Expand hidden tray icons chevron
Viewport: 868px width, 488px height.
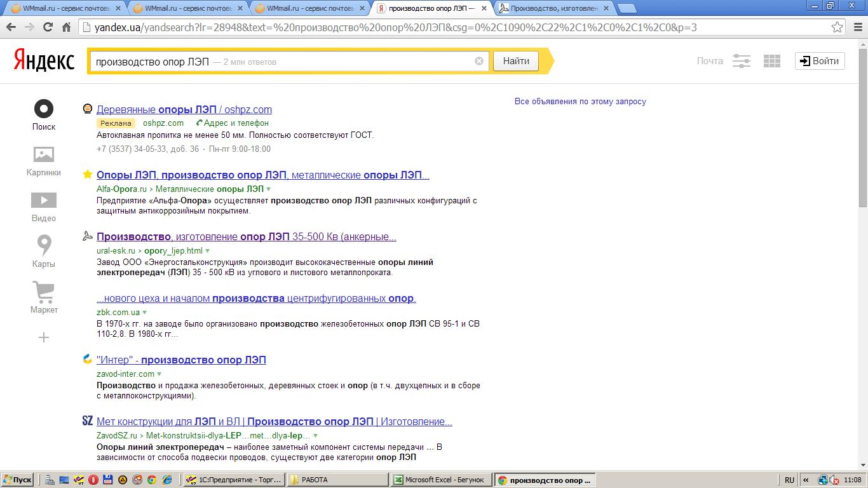tap(806, 480)
